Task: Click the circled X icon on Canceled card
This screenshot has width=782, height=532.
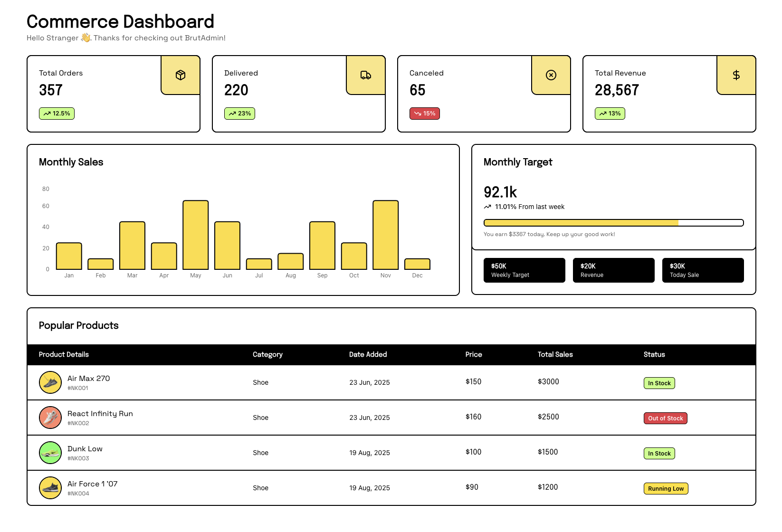Action: coord(551,75)
